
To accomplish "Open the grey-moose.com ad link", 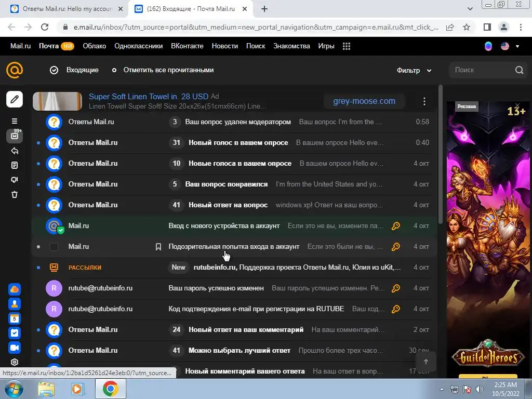I will click(364, 101).
